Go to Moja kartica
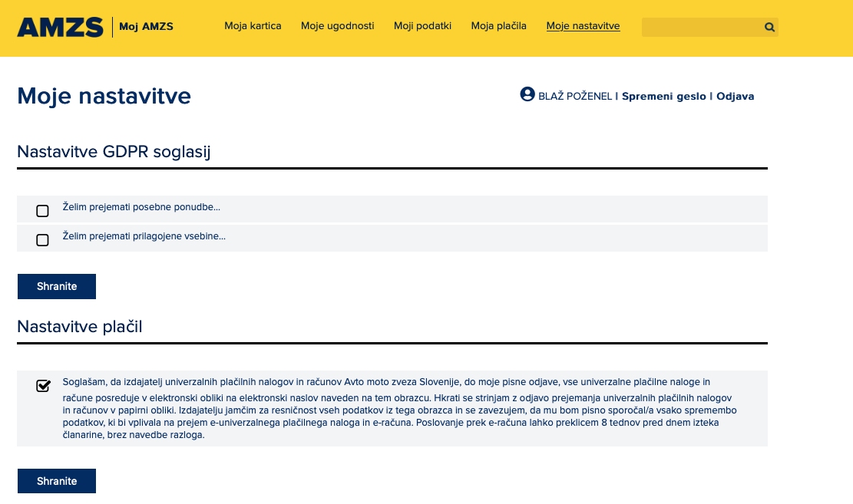The height and width of the screenshot is (504, 853). 253,26
